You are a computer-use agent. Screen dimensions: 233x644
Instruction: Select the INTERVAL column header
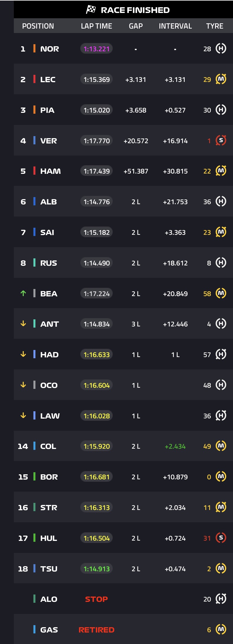point(175,26)
